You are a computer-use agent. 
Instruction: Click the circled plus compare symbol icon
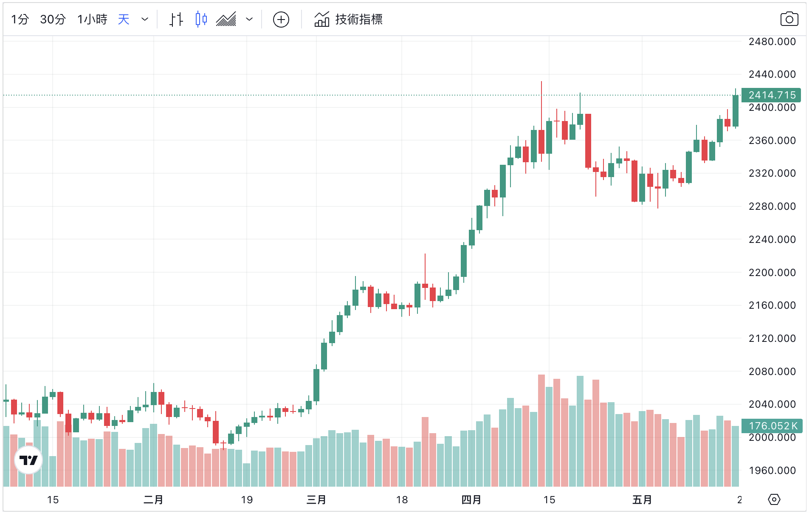coord(281,20)
